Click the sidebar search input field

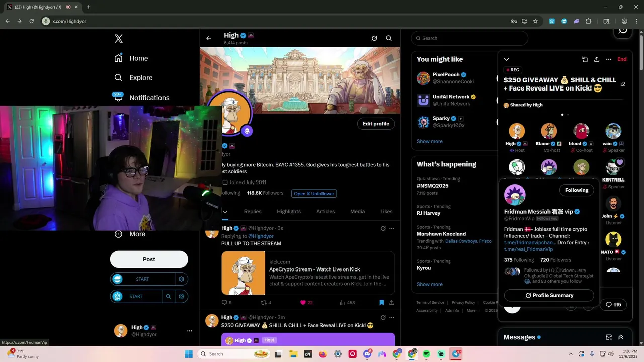469,38
